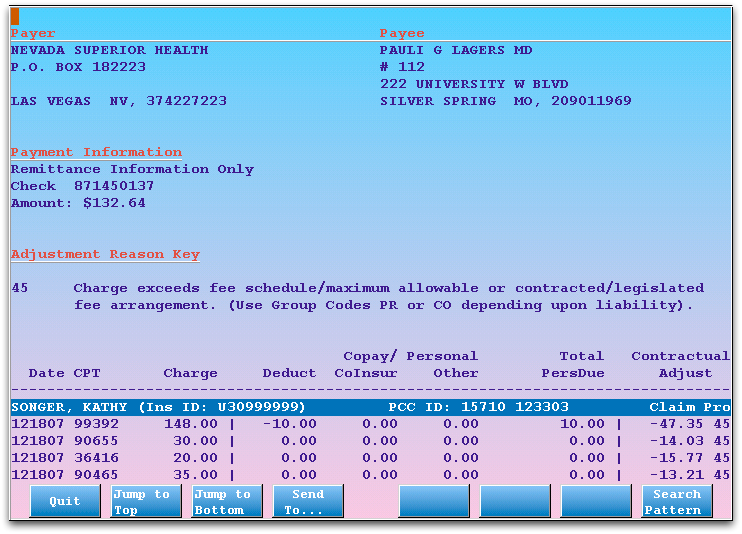The height and width of the screenshot is (534, 742).
Task: Click the orange cursor block at top-left
Action: point(15,16)
